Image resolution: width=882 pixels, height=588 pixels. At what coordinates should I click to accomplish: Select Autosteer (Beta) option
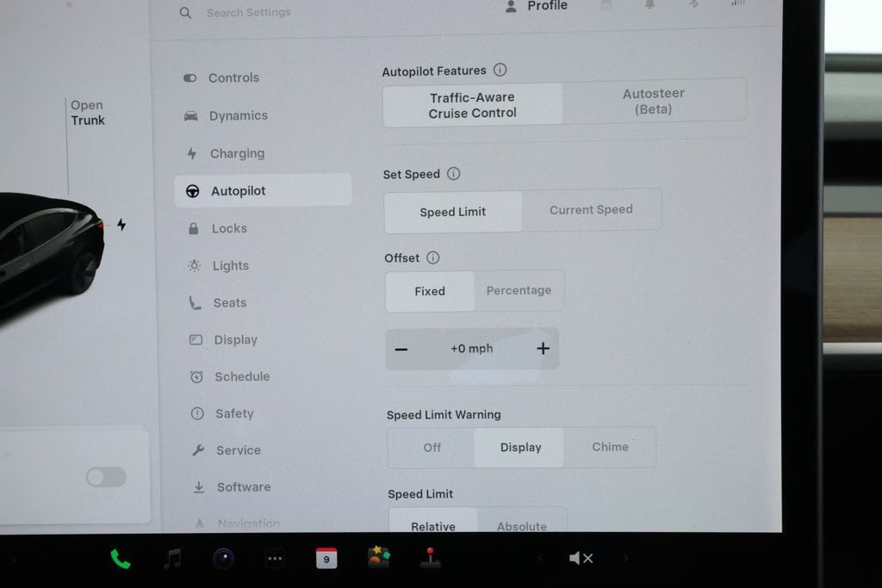(653, 102)
